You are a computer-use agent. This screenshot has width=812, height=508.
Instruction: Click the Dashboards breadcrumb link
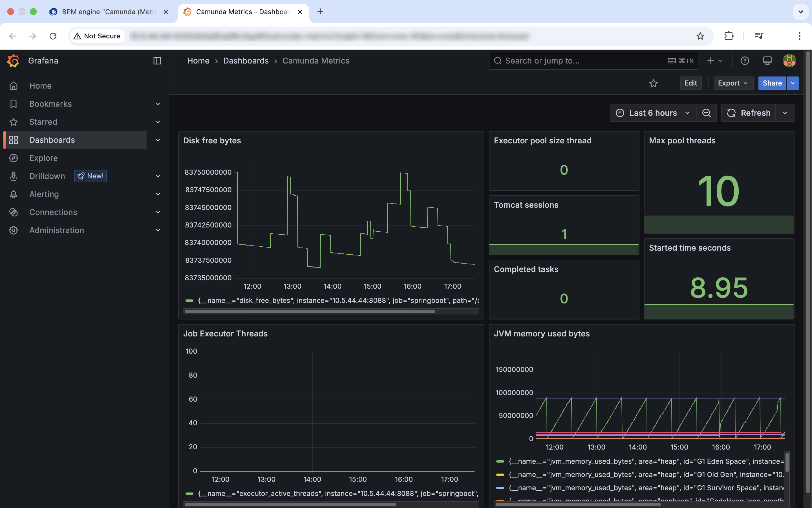pyautogui.click(x=246, y=61)
